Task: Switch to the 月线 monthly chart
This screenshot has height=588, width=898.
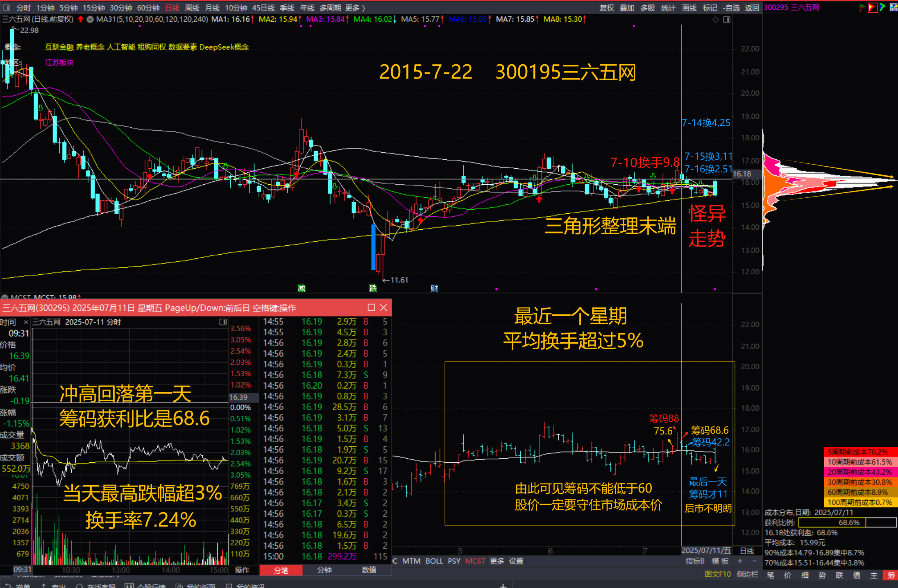Action: (212, 8)
